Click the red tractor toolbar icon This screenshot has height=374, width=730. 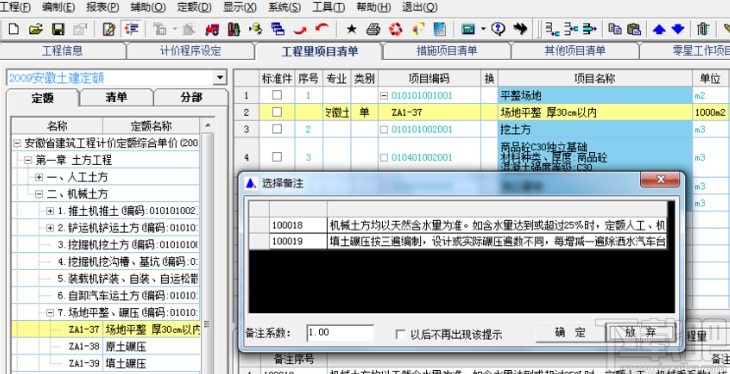pyautogui.click(x=212, y=29)
